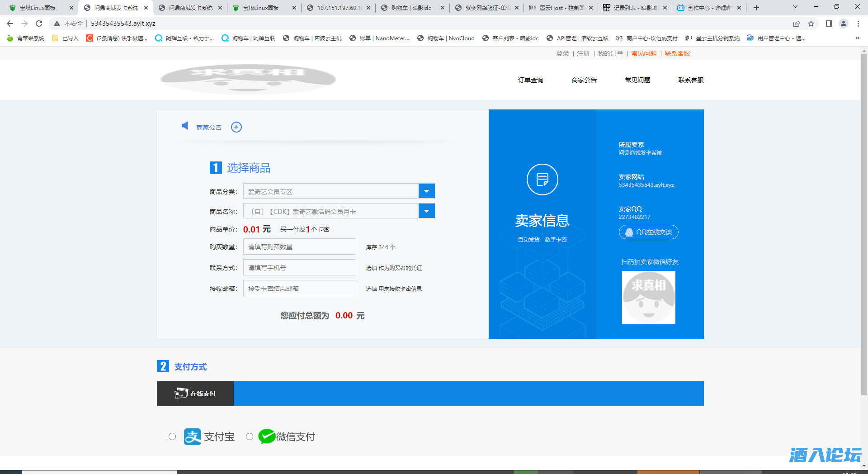Select the 支付宝 payment radio button
Viewport: 868px width, 474px height.
pos(172,436)
